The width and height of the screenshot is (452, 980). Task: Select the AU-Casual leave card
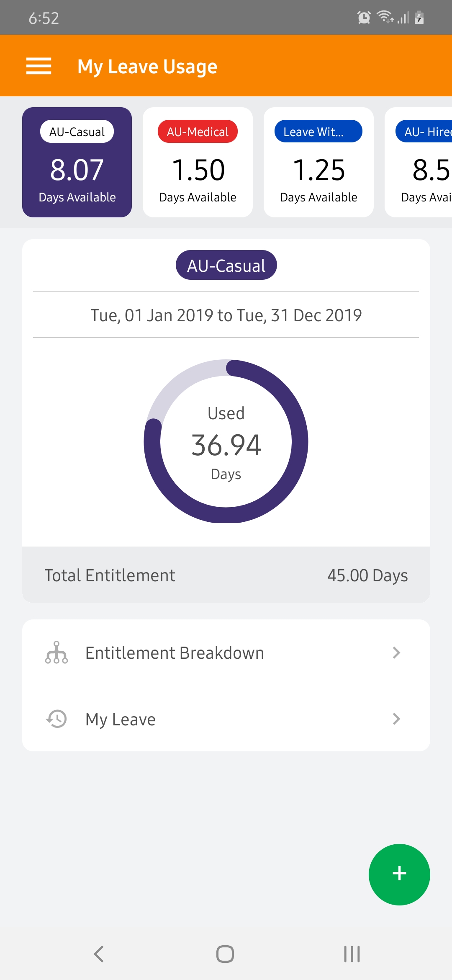(x=77, y=162)
